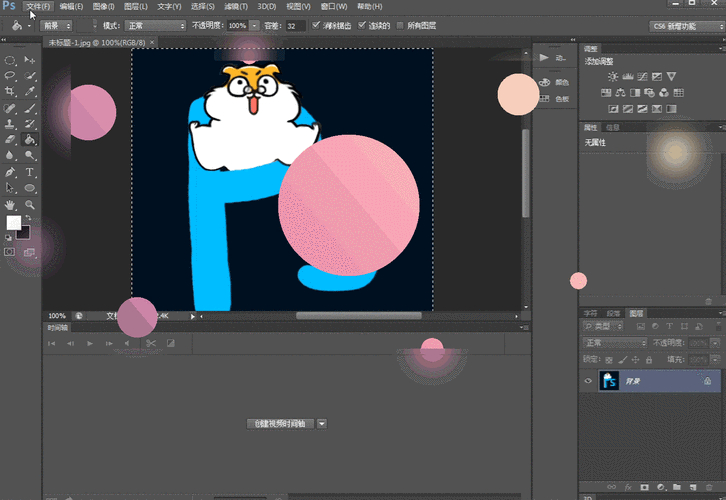Enable the 所有图层 checkbox
726x500 pixels.
(401, 25)
